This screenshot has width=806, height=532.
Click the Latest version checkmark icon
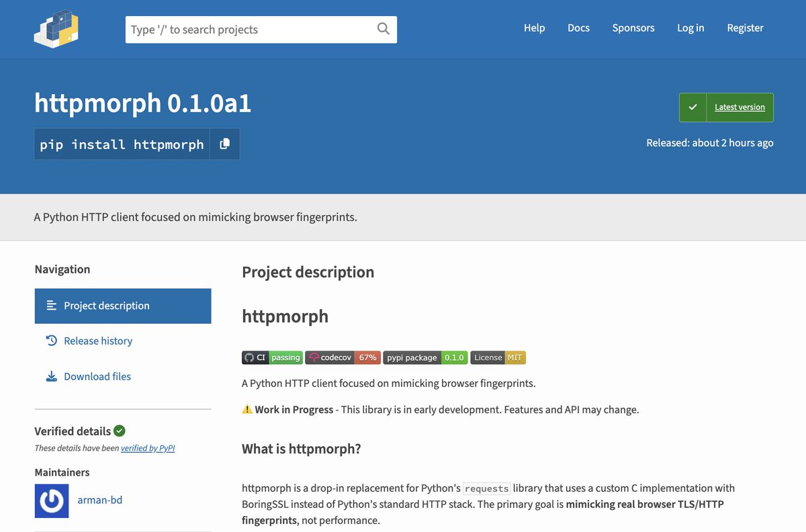tap(692, 107)
